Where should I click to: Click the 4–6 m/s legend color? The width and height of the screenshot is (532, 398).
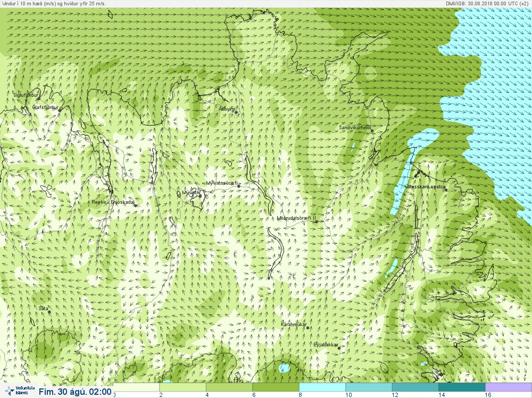click(229, 387)
